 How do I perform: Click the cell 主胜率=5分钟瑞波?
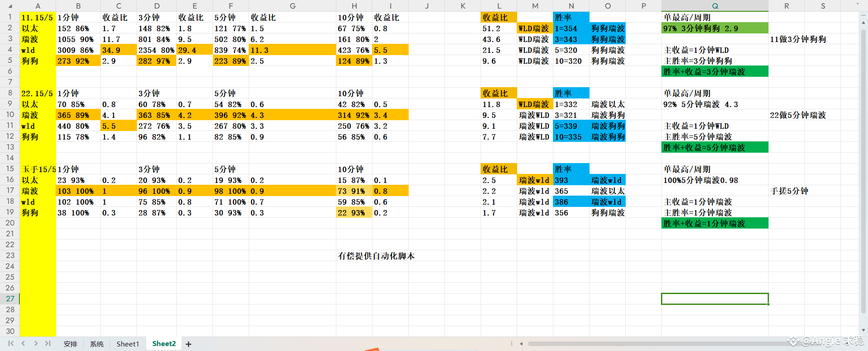pyautogui.click(x=715, y=136)
